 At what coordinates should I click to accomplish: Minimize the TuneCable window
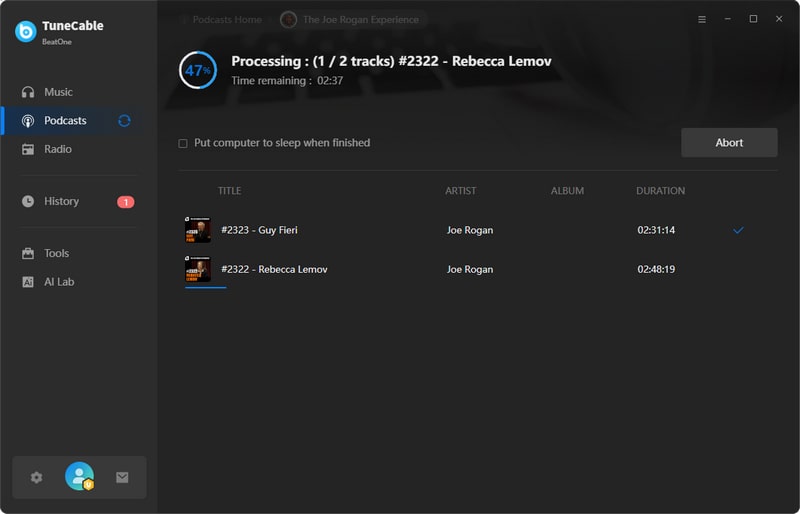click(728, 19)
